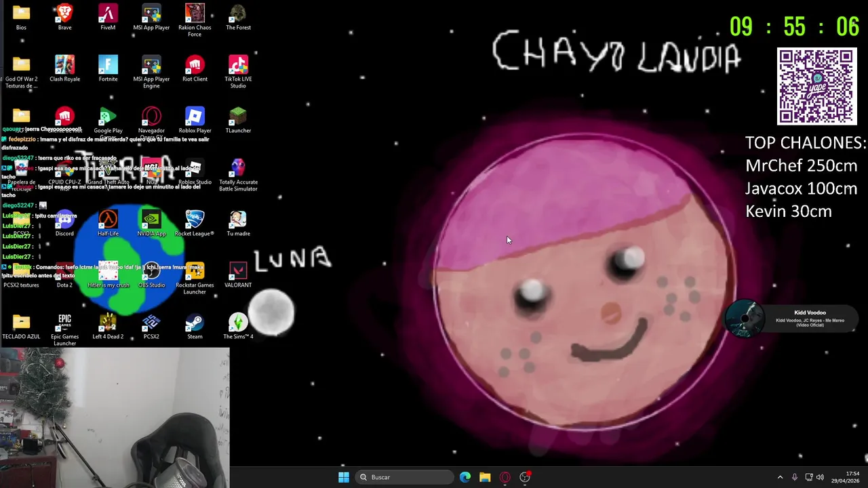868x488 pixels.
Task: Open the TECLADO AZUL folder
Action: coord(21,327)
